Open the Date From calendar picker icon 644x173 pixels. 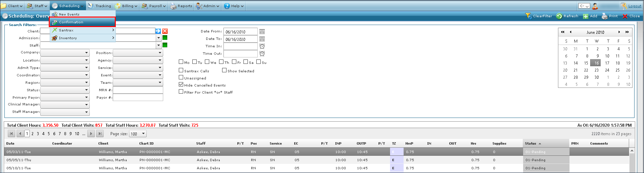pos(262,32)
